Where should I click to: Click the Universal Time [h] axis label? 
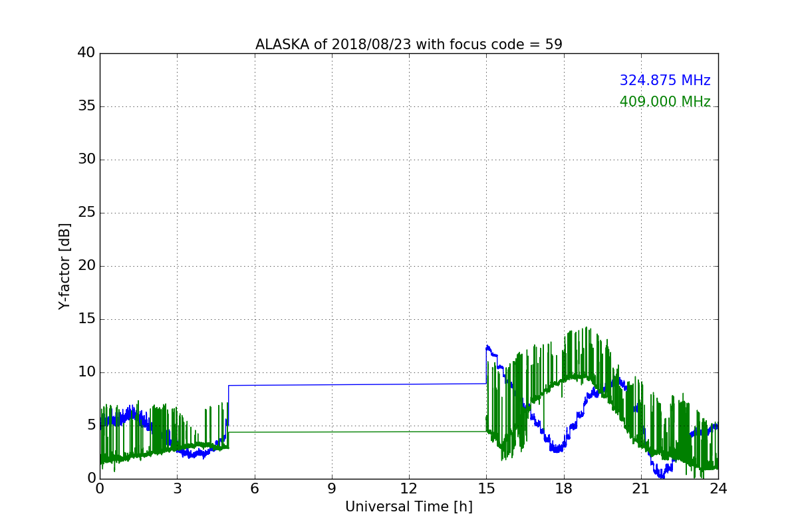[x=409, y=507]
